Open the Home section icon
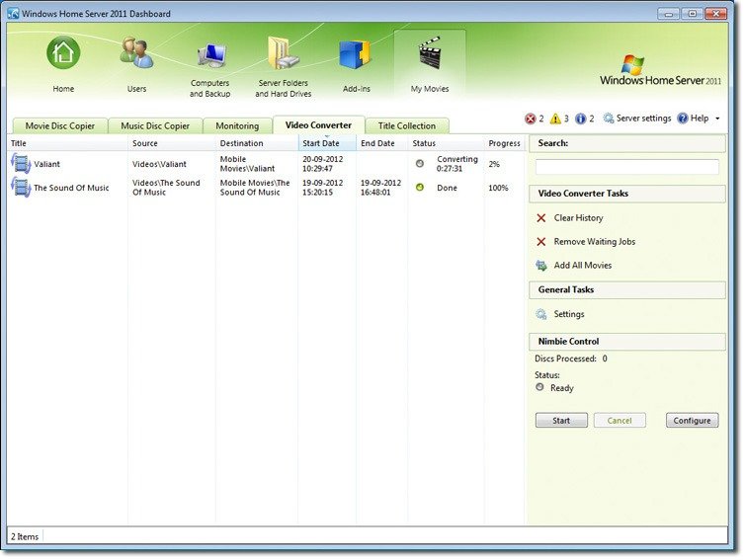This screenshot has height=560, width=744. pos(63,52)
